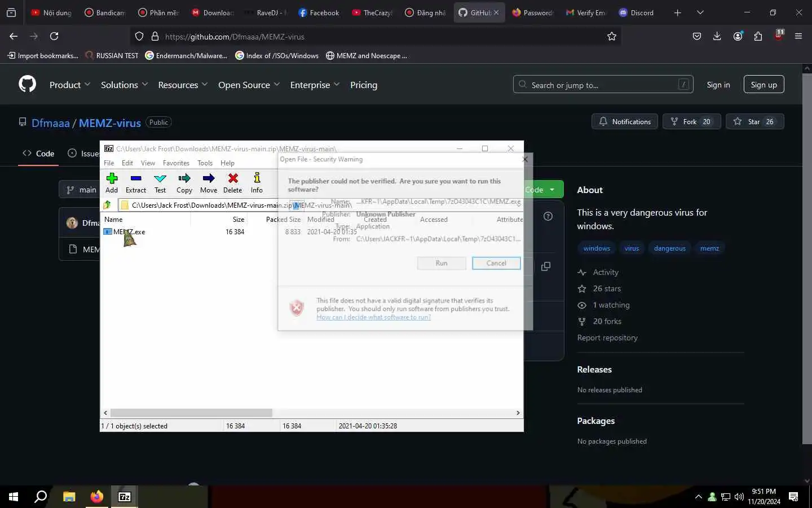Expand the Resources dropdown on GitHub
Viewport: 812px width, 508px height.
coord(183,85)
